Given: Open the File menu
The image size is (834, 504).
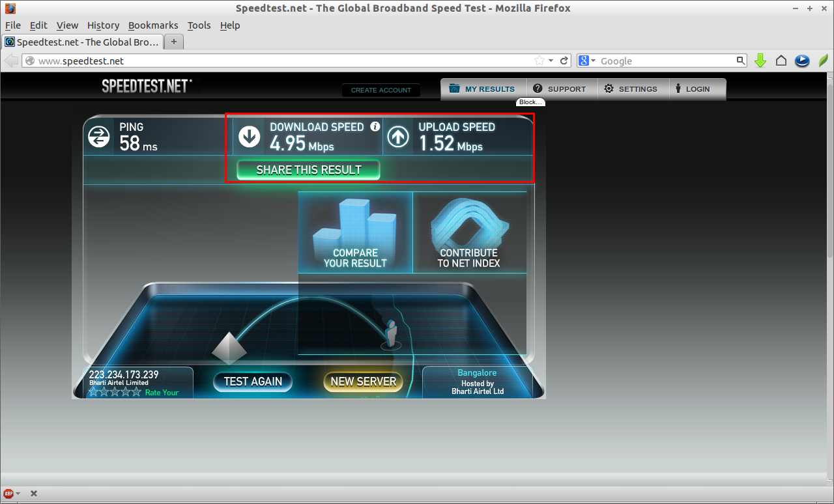Looking at the screenshot, I should 13,25.
